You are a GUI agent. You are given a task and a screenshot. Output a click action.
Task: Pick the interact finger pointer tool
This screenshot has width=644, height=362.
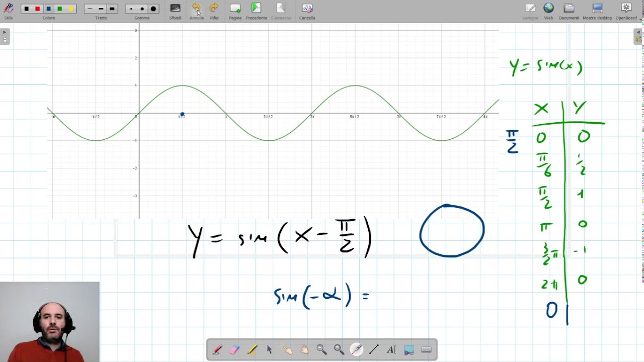[x=287, y=350]
